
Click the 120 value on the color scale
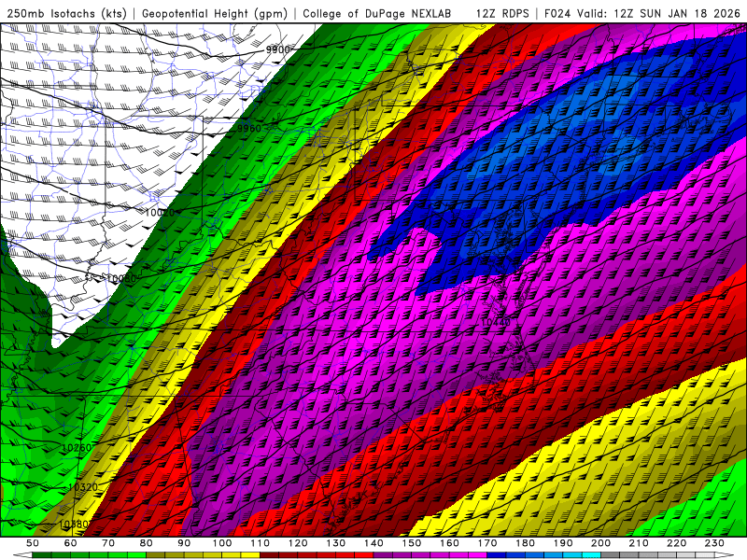[298, 543]
